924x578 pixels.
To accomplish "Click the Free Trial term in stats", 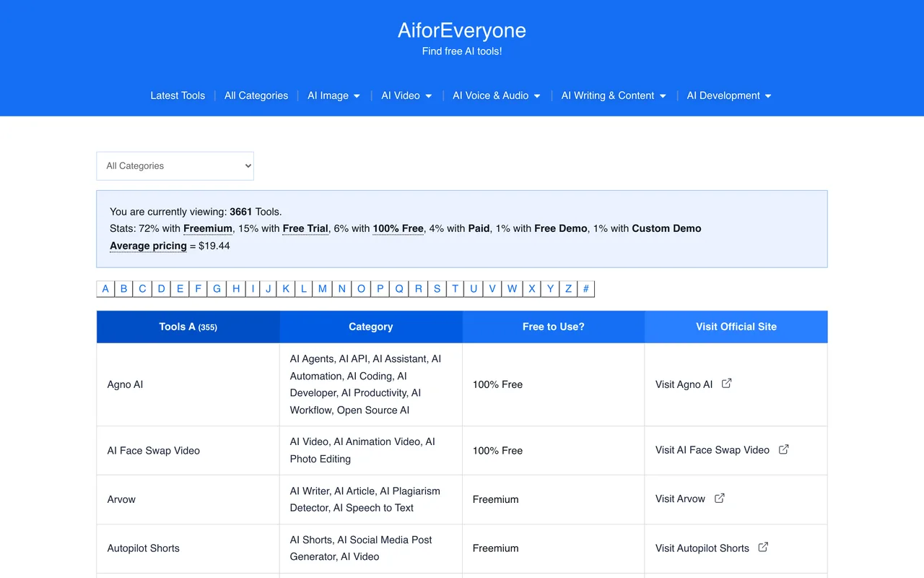I will (x=305, y=228).
